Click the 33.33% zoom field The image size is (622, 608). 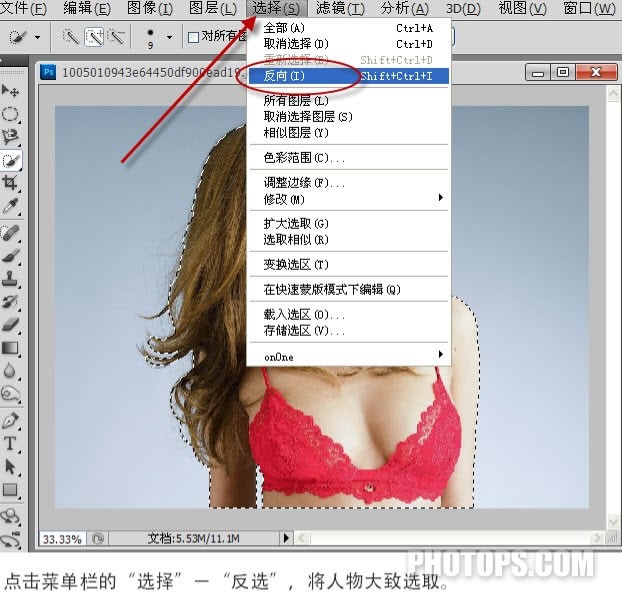click(x=62, y=539)
